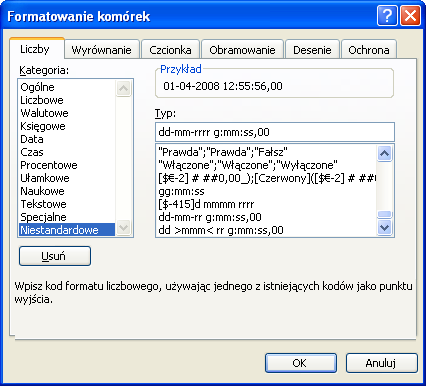Pick the Czas category

pos(67,152)
